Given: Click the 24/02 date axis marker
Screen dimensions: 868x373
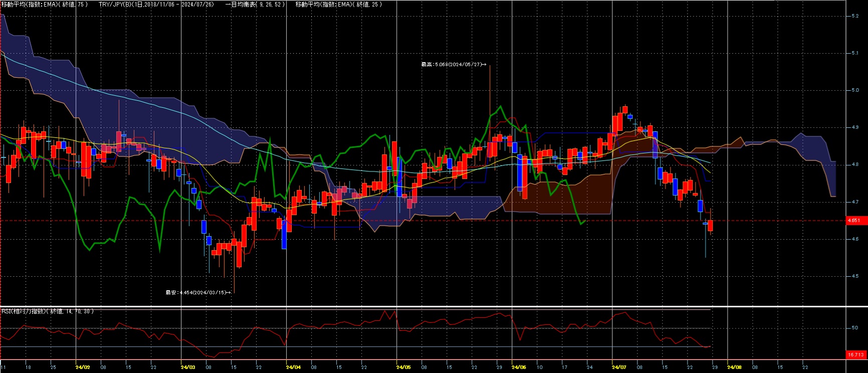Looking at the screenshot, I should tap(82, 367).
